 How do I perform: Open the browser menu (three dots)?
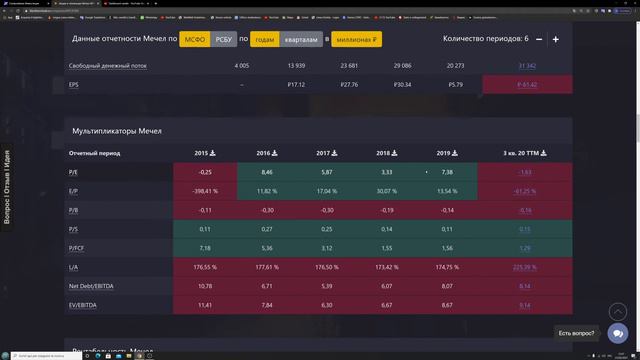coord(636,11)
